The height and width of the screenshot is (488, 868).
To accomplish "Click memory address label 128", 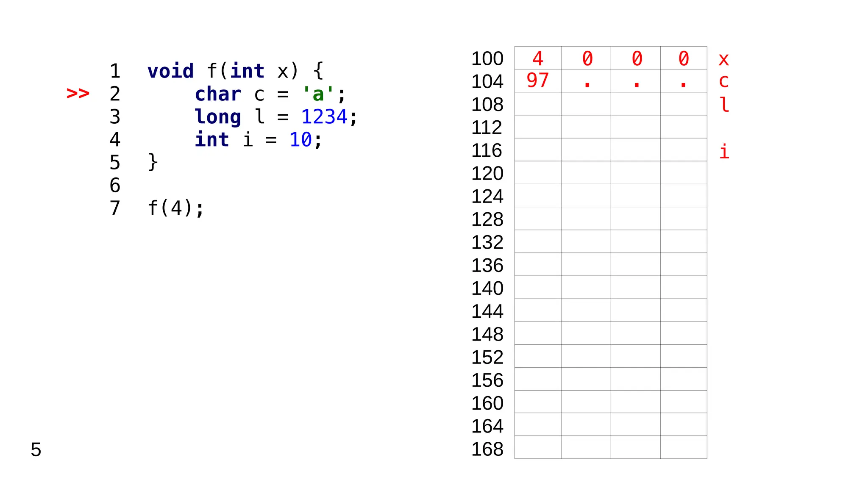I will click(487, 219).
